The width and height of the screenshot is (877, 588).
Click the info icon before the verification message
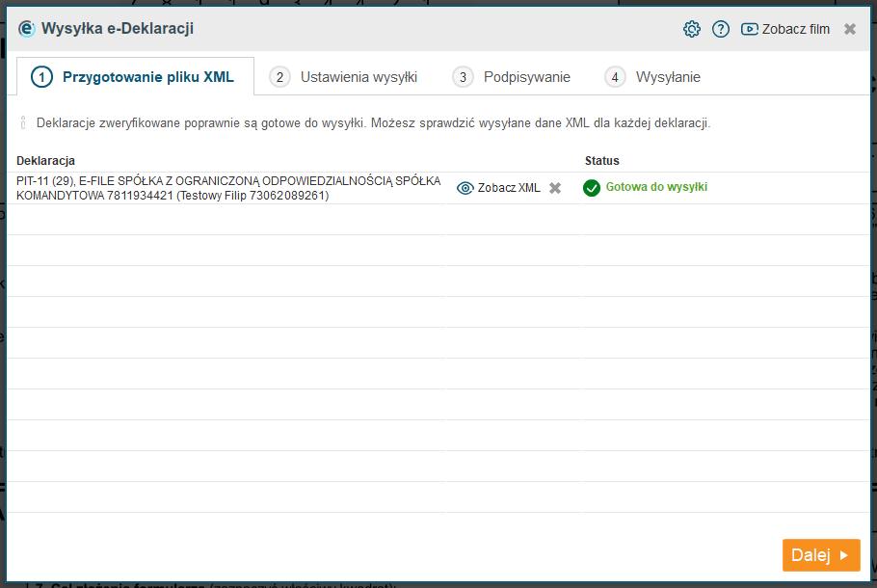(x=23, y=123)
